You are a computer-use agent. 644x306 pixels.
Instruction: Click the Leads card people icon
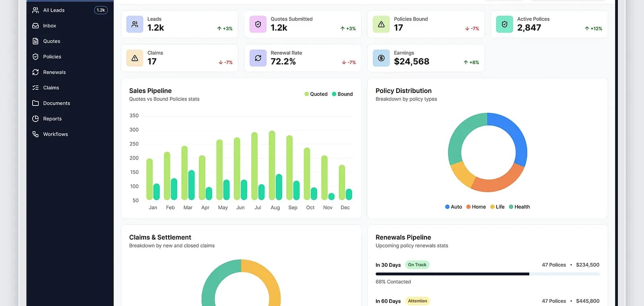[x=135, y=24]
